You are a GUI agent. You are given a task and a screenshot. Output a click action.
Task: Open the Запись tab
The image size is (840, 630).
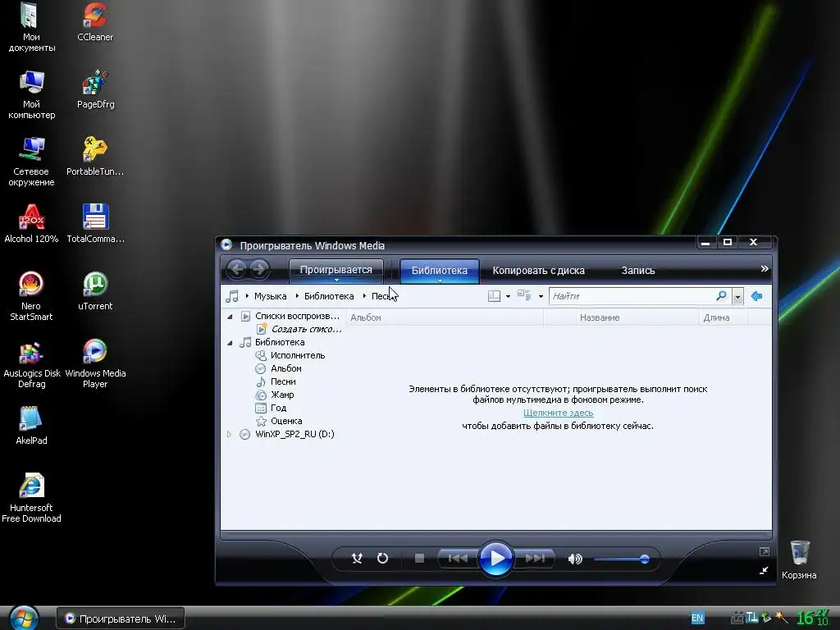(x=638, y=271)
